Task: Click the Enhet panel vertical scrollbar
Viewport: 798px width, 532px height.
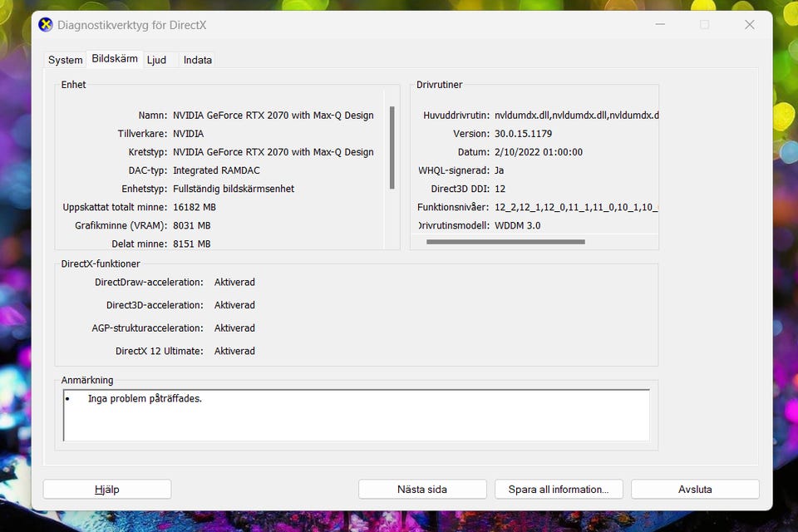Action: coord(392,148)
